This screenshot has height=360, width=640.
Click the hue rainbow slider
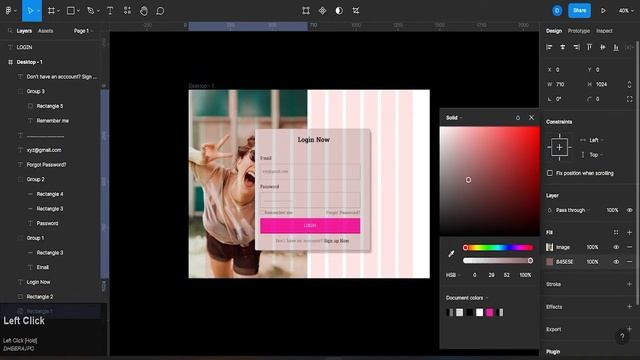tap(498, 247)
